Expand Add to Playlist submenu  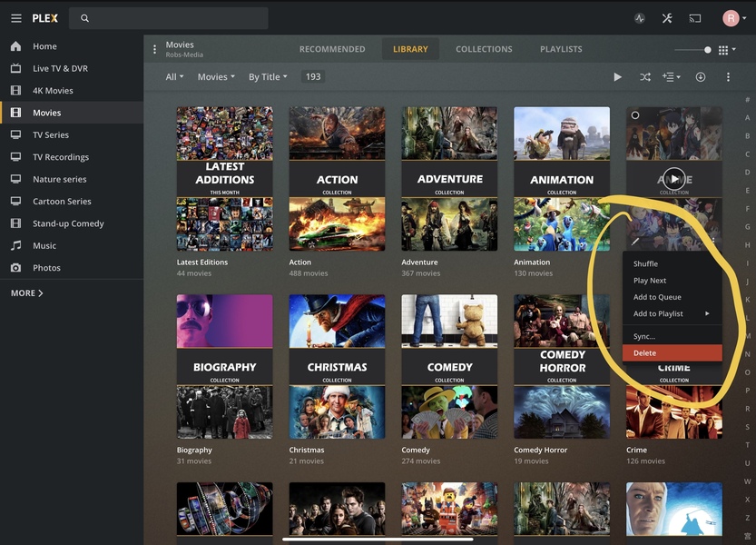673,313
